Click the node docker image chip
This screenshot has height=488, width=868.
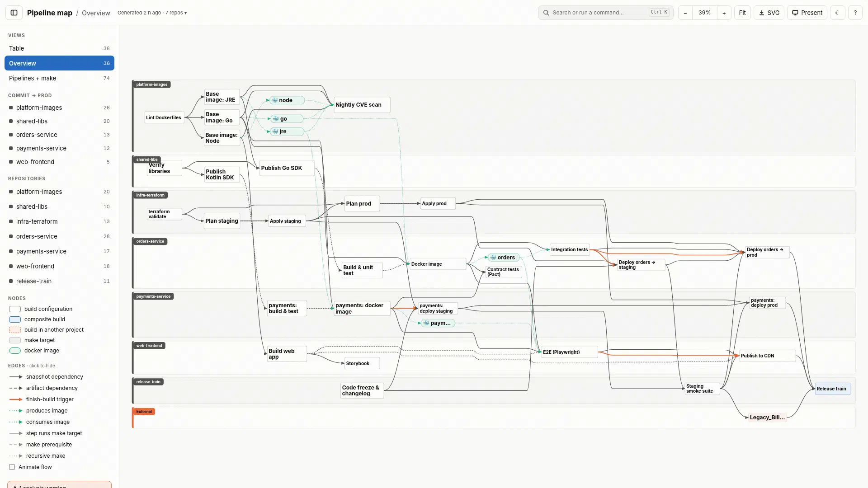(x=287, y=100)
